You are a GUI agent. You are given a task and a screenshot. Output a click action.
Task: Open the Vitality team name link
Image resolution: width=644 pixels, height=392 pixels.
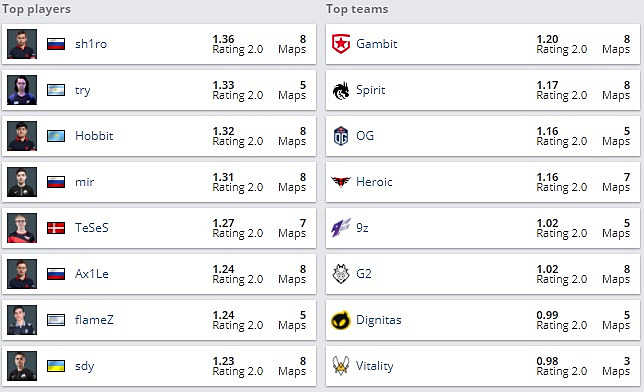click(x=375, y=366)
